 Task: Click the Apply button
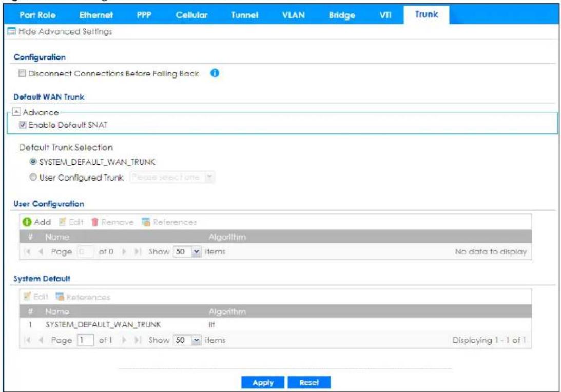pos(263,382)
